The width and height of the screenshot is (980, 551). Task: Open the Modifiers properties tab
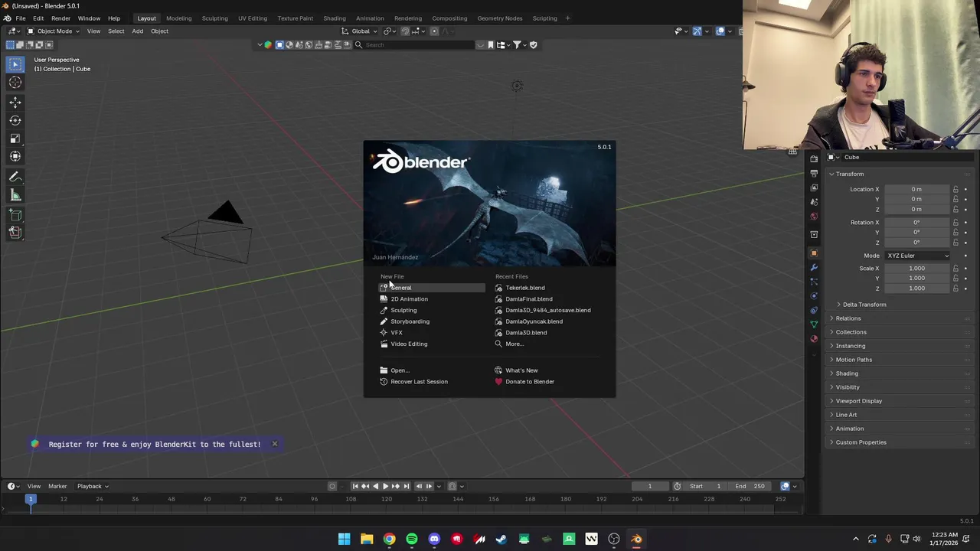pyautogui.click(x=814, y=267)
